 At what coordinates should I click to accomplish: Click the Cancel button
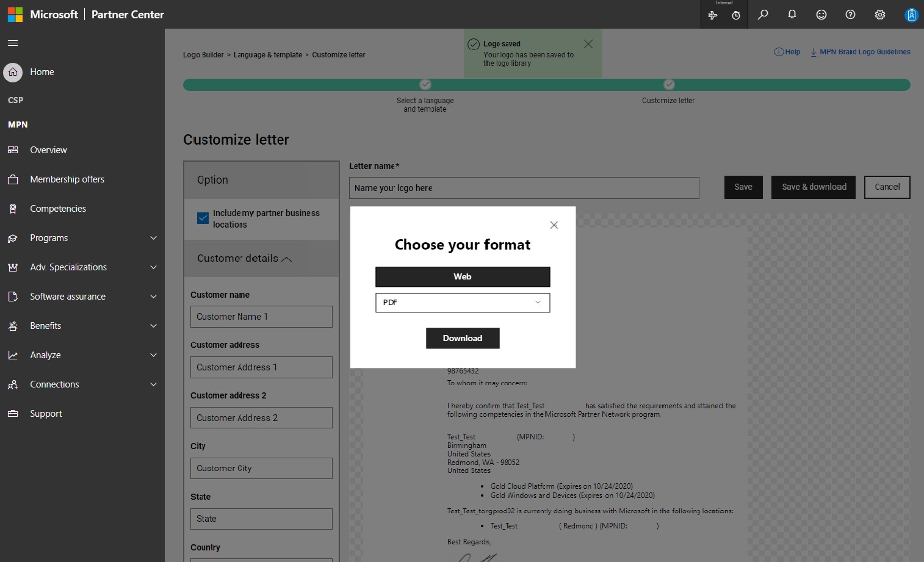[887, 187]
